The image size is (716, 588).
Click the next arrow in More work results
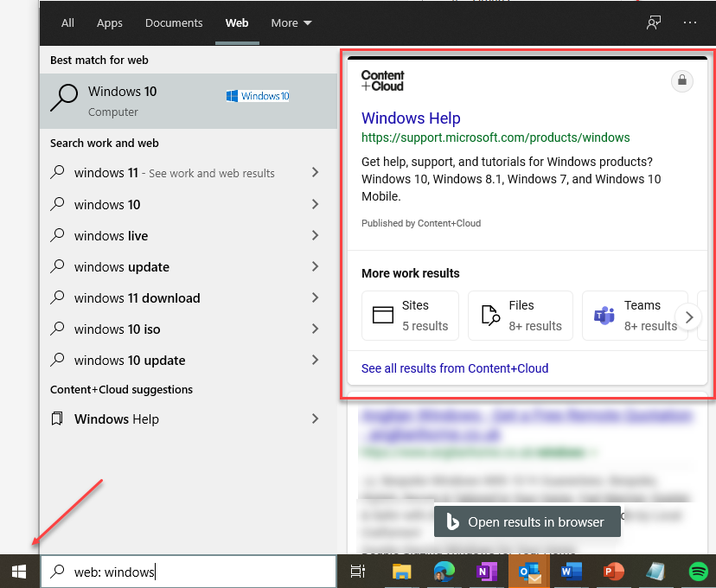[x=689, y=316]
